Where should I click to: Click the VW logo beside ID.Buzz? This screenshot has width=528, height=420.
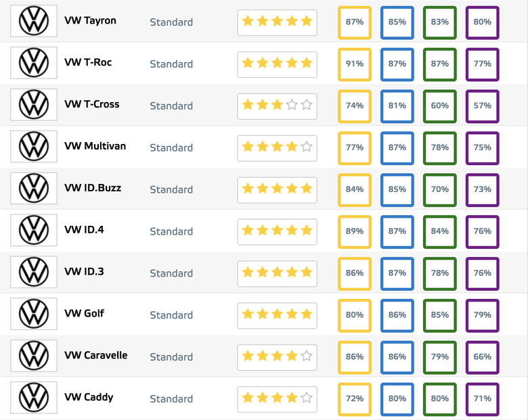[x=34, y=189]
